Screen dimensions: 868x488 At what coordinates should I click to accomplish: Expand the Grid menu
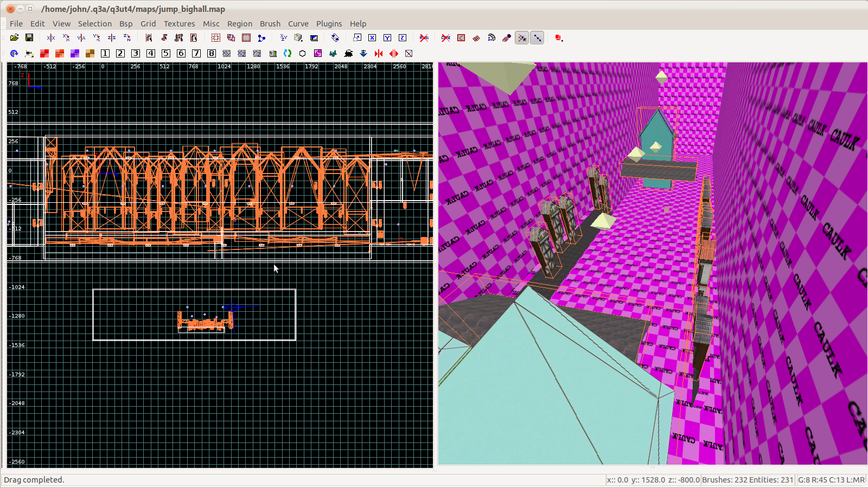[148, 24]
